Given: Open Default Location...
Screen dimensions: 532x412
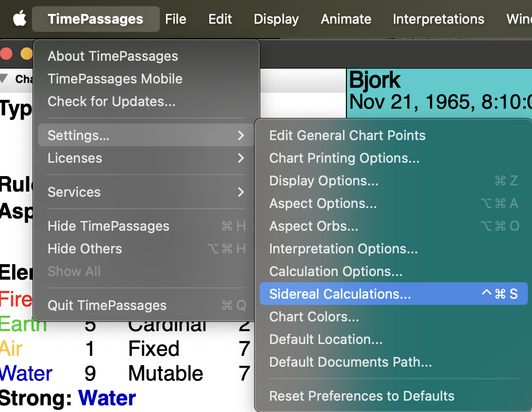Looking at the screenshot, I should (393, 339).
